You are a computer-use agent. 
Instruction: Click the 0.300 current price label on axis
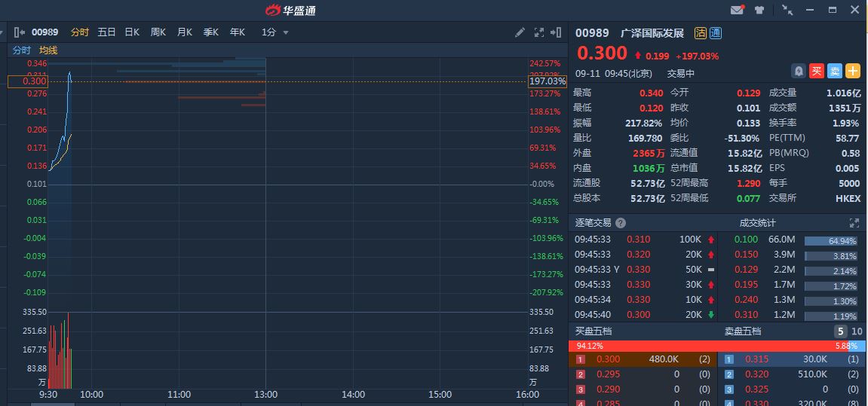coord(28,81)
